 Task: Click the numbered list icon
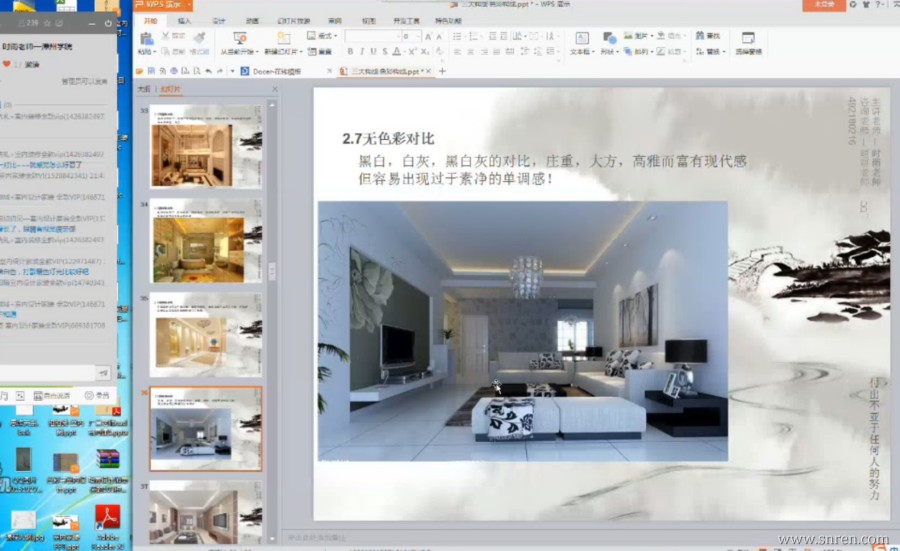(474, 36)
